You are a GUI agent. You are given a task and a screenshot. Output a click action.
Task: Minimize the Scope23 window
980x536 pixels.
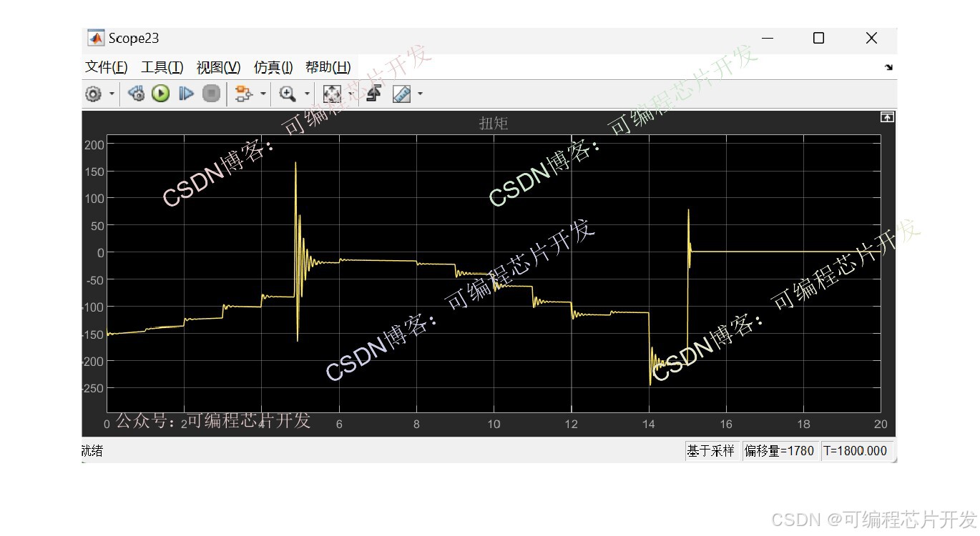pyautogui.click(x=767, y=38)
